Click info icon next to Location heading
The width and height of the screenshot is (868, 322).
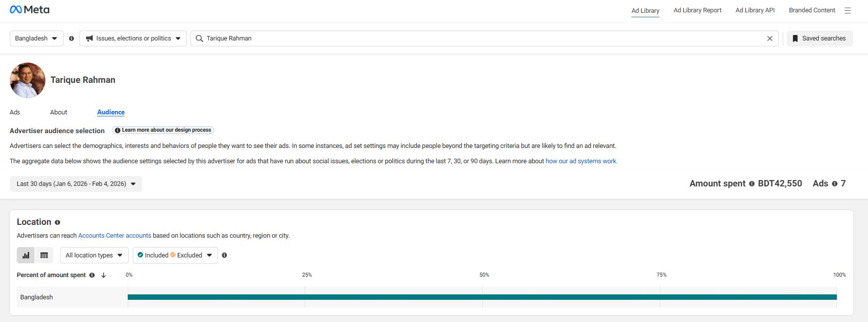57,222
